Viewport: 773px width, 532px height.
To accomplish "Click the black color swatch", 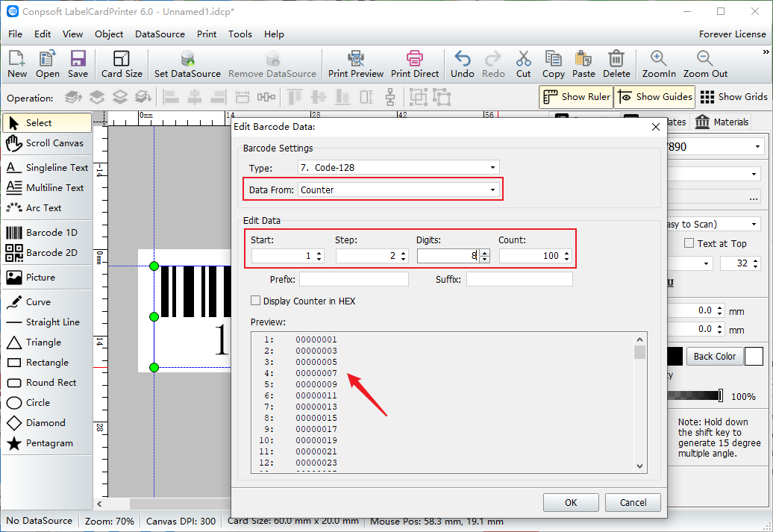I will coord(675,356).
